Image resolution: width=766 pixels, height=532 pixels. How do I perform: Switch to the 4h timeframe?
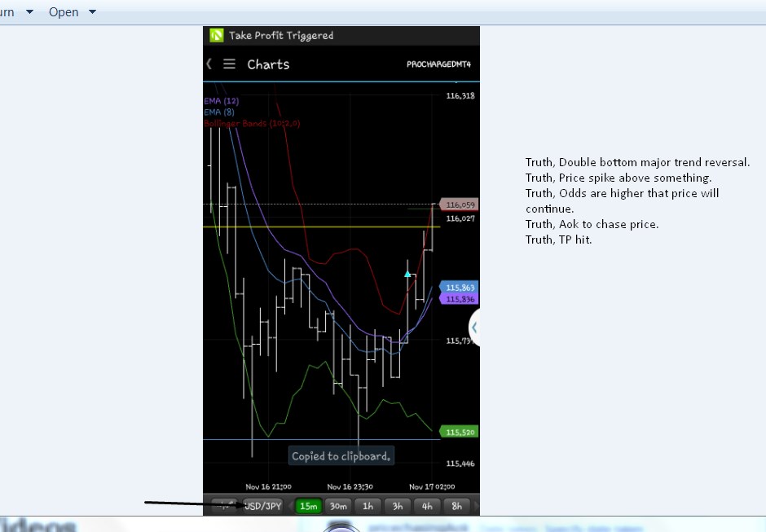point(427,506)
